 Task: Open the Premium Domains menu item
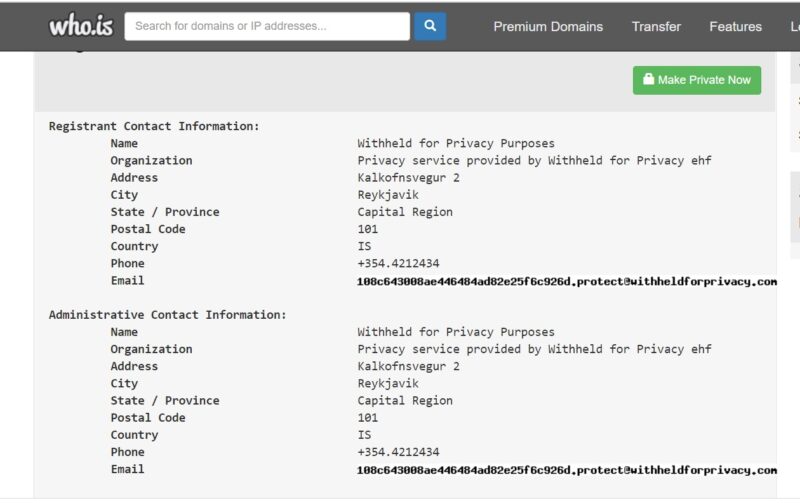click(548, 27)
